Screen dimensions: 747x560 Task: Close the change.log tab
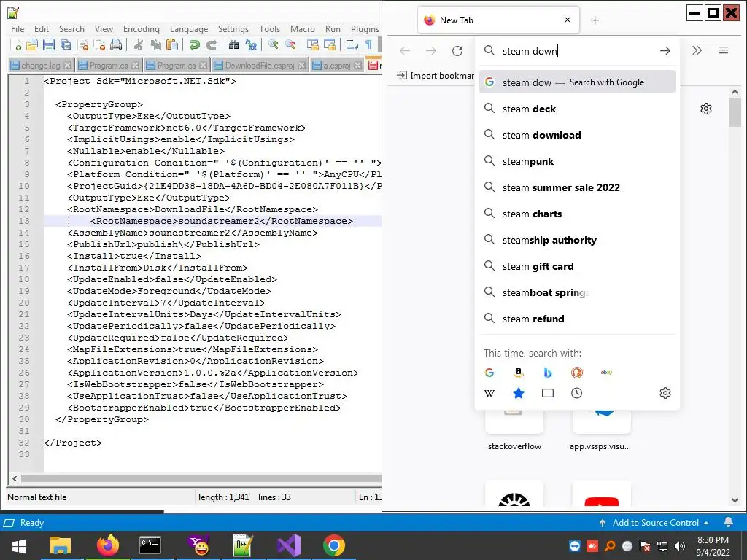68,65
